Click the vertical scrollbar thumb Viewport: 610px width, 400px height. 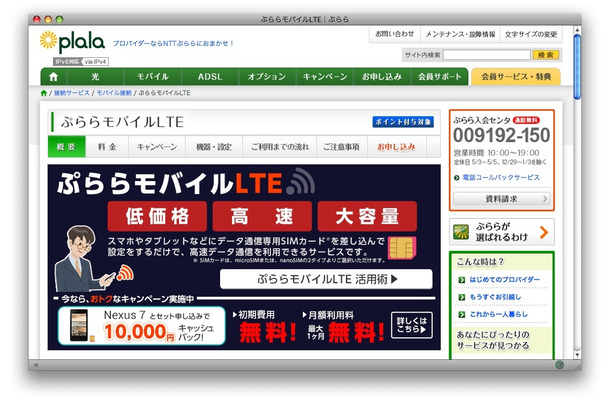pos(577,67)
